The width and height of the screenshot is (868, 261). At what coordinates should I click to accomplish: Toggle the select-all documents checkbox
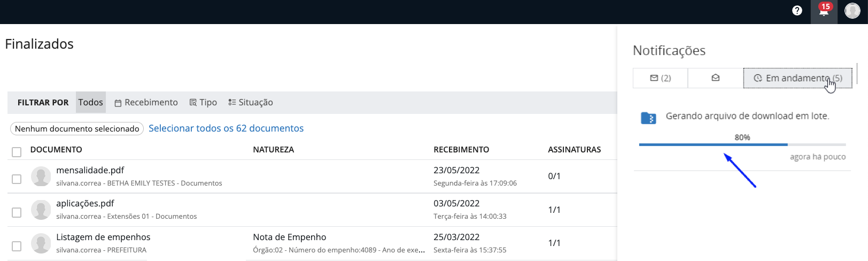17,152
